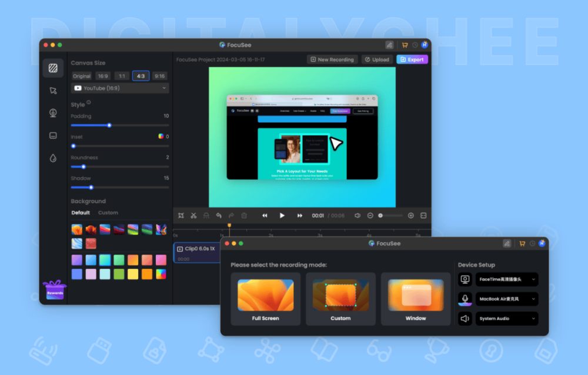Select the yellow solid background swatch

tap(133, 274)
